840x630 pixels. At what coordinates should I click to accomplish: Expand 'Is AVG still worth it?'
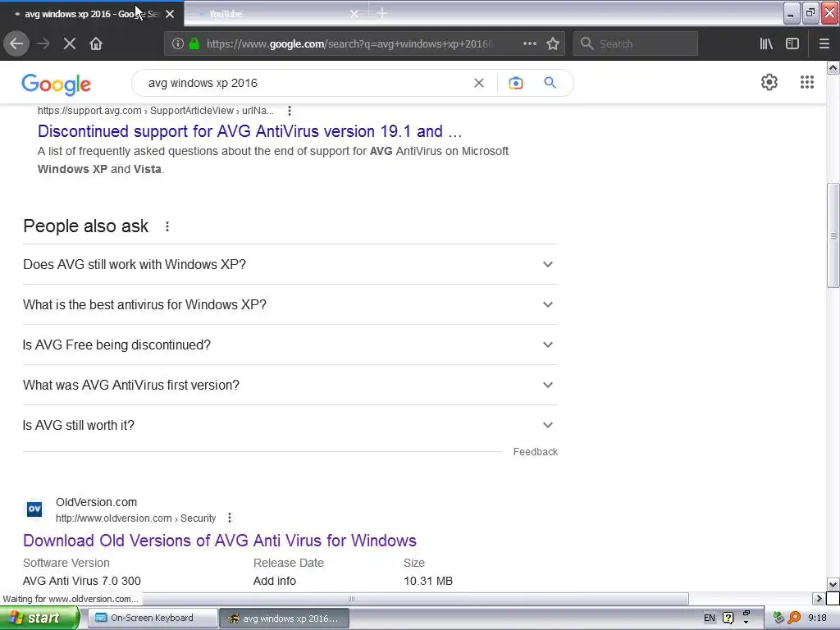pyautogui.click(x=290, y=425)
